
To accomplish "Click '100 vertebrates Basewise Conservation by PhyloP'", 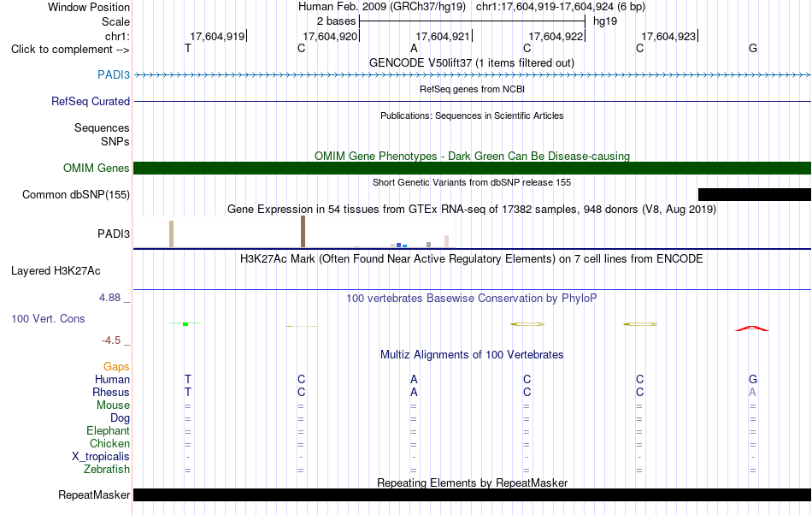I will click(x=472, y=299).
